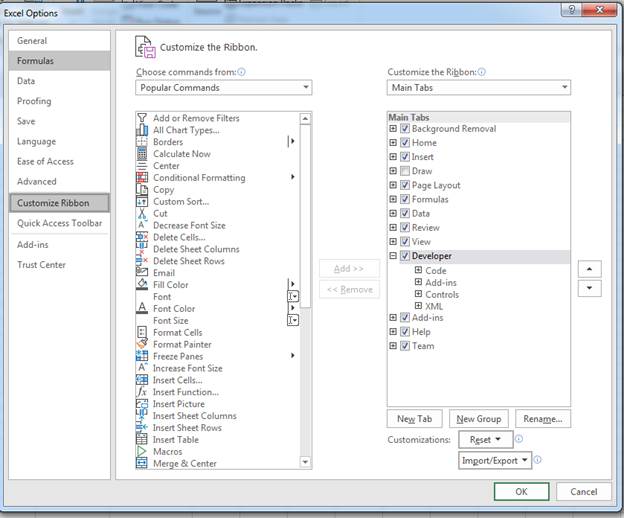The height and width of the screenshot is (518, 624).
Task: Click the Copy command icon
Action: (x=142, y=189)
